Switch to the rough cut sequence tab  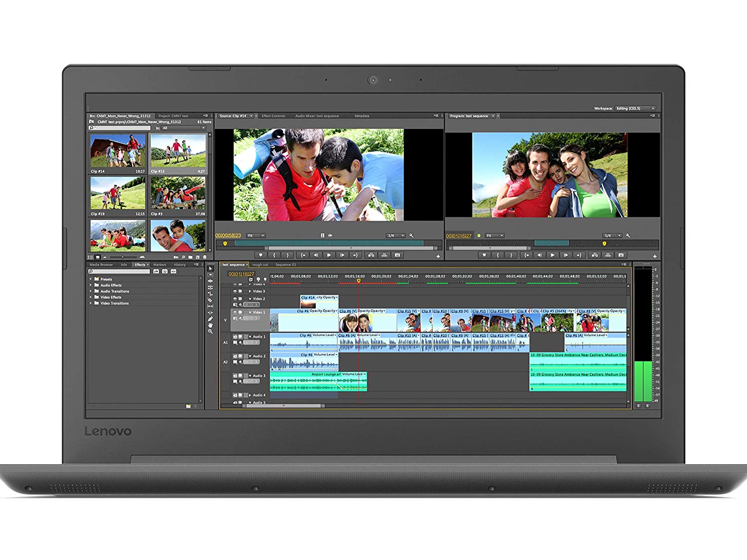[x=260, y=265]
